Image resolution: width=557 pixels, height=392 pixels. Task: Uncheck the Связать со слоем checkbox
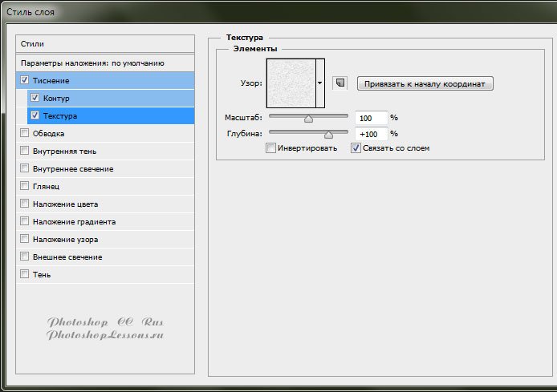(356, 148)
